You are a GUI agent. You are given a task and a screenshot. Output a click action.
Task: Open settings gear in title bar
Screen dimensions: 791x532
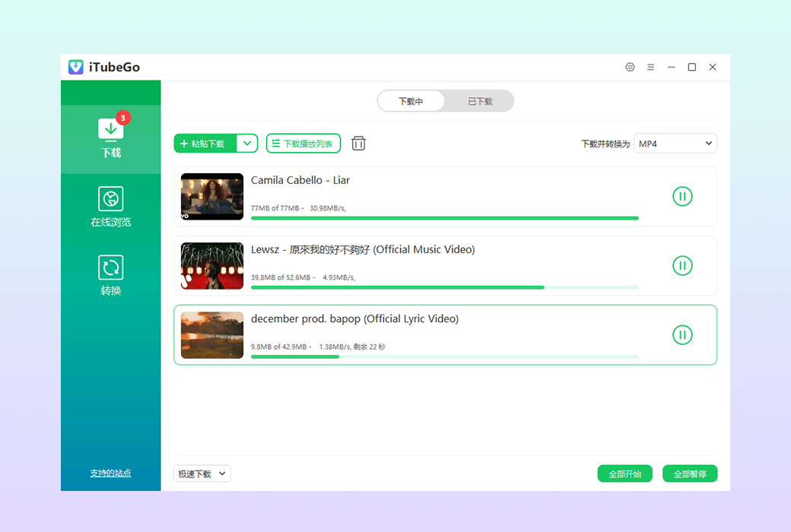(630, 67)
